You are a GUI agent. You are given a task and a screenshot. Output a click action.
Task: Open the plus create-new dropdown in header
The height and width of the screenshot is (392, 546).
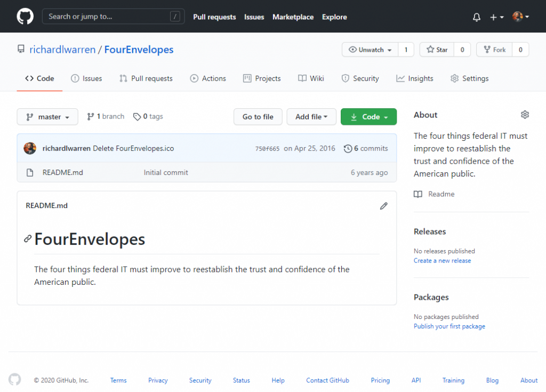click(x=496, y=17)
